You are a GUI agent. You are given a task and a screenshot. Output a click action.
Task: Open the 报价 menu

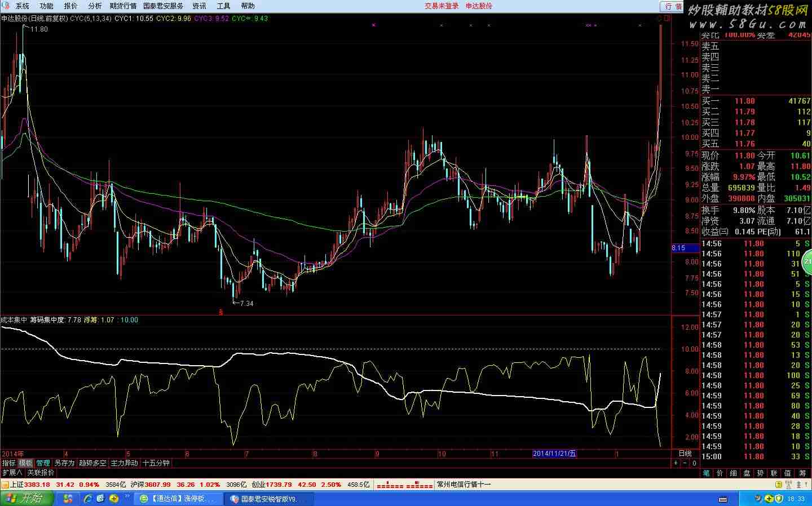pyautogui.click(x=71, y=6)
